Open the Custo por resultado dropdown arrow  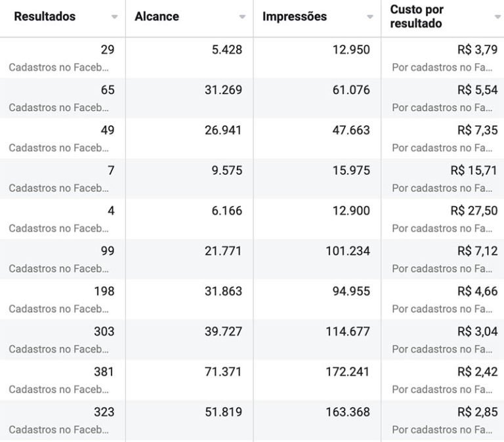[x=498, y=16]
